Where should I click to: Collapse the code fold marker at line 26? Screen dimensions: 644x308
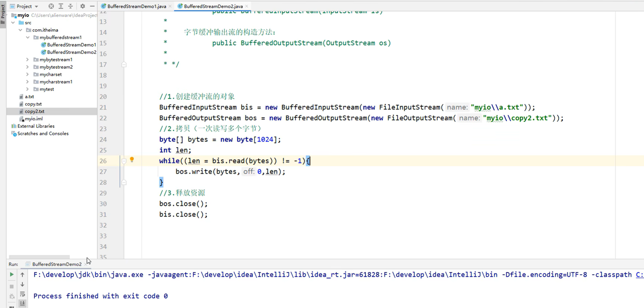124,161
